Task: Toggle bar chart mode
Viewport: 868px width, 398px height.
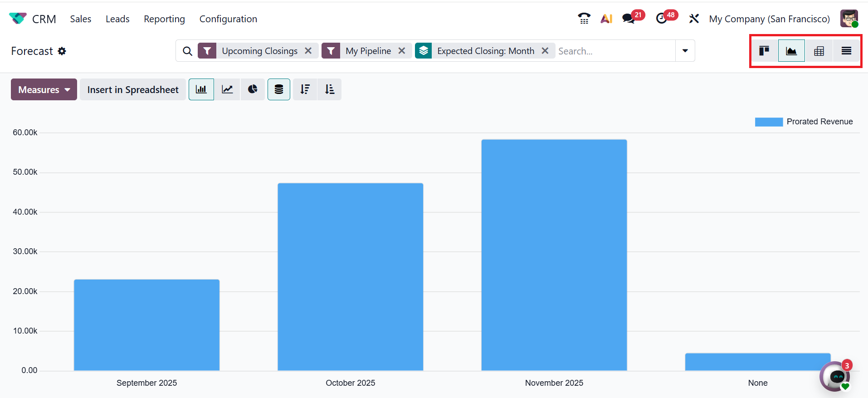Action: 201,89
